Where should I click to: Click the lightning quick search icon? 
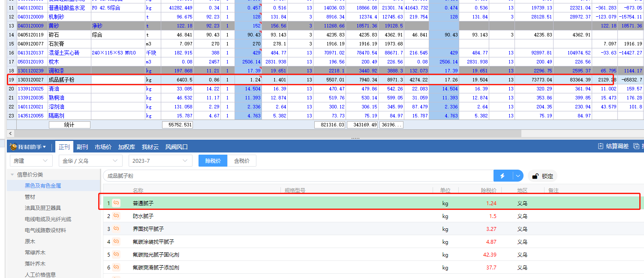(x=503, y=176)
